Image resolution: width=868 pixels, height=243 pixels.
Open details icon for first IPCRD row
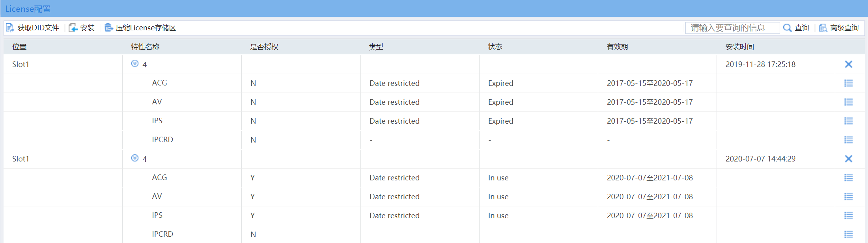pos(848,140)
